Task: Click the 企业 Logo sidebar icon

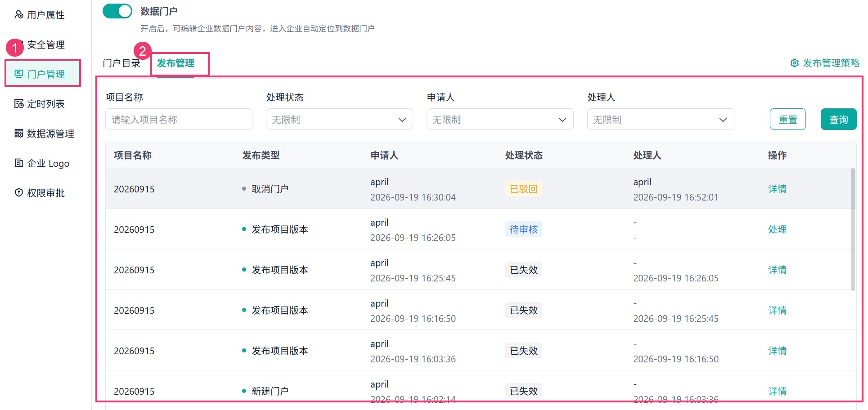Action: [x=19, y=163]
